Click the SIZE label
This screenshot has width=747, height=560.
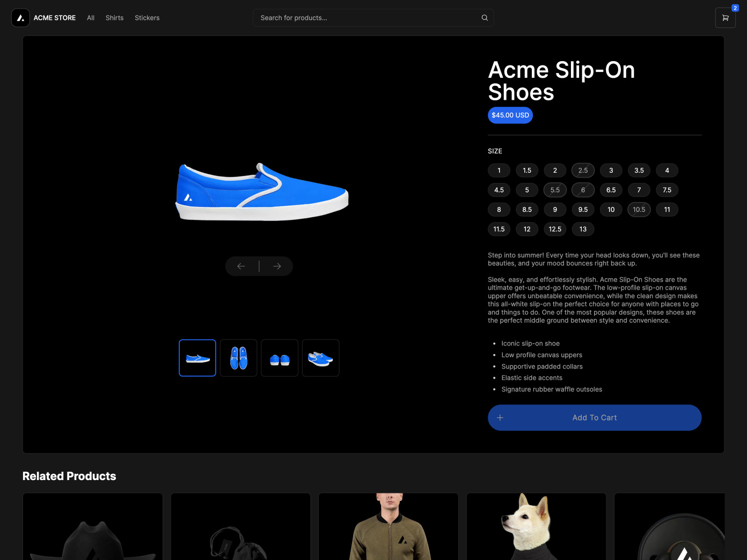[495, 151]
